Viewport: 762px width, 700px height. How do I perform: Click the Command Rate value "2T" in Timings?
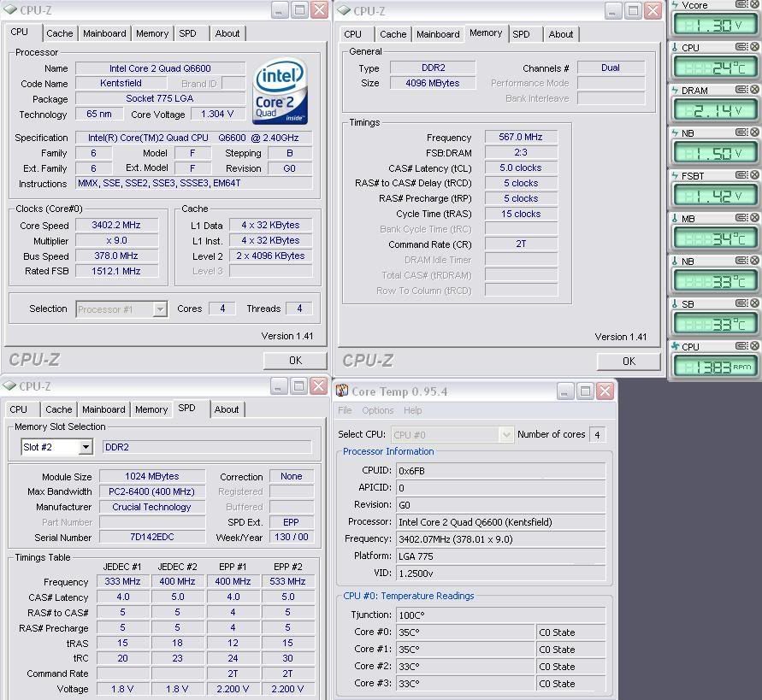tap(521, 244)
